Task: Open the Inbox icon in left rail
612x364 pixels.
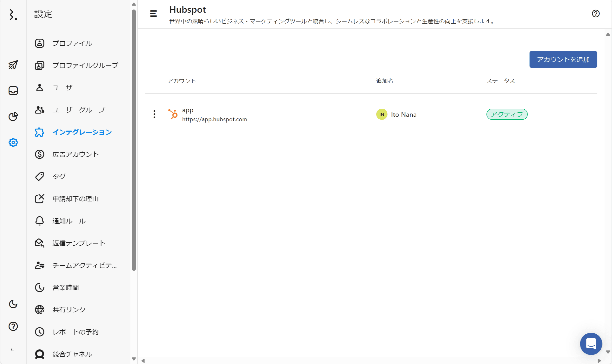Action: [x=13, y=91]
